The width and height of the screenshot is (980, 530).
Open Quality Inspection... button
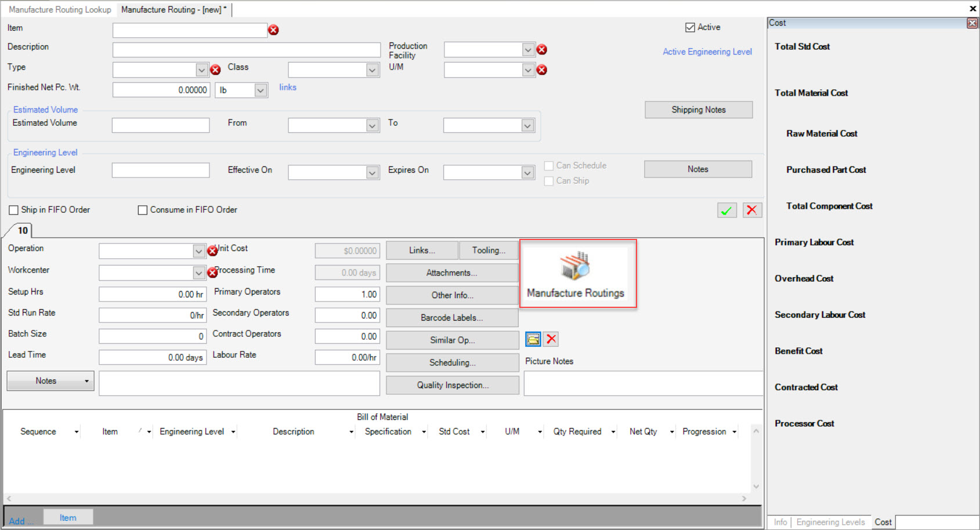point(452,385)
